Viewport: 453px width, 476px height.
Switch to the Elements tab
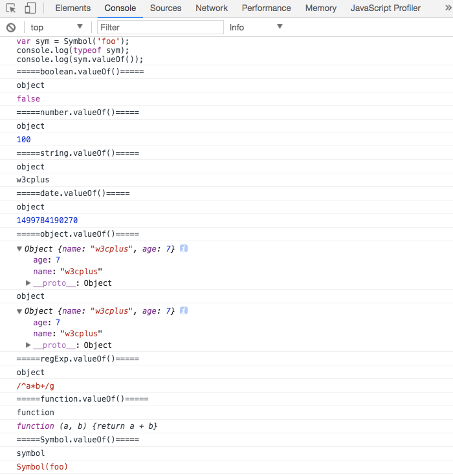click(x=73, y=8)
